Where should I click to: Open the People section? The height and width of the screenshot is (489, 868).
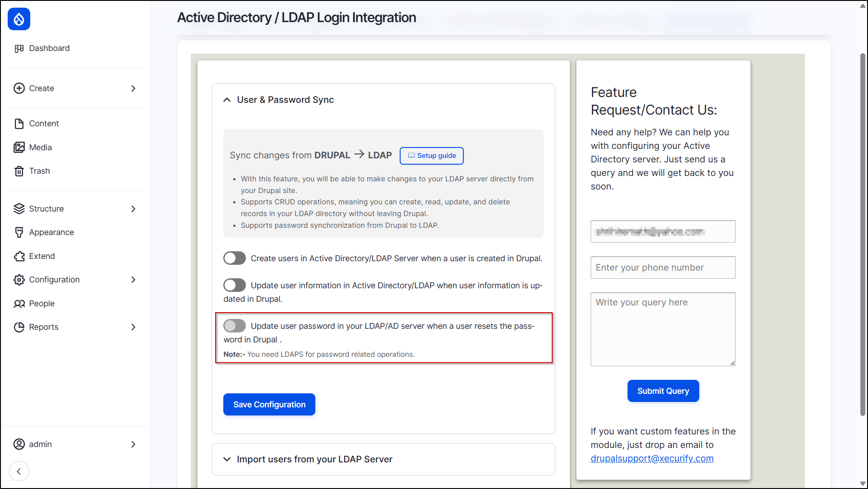point(42,304)
